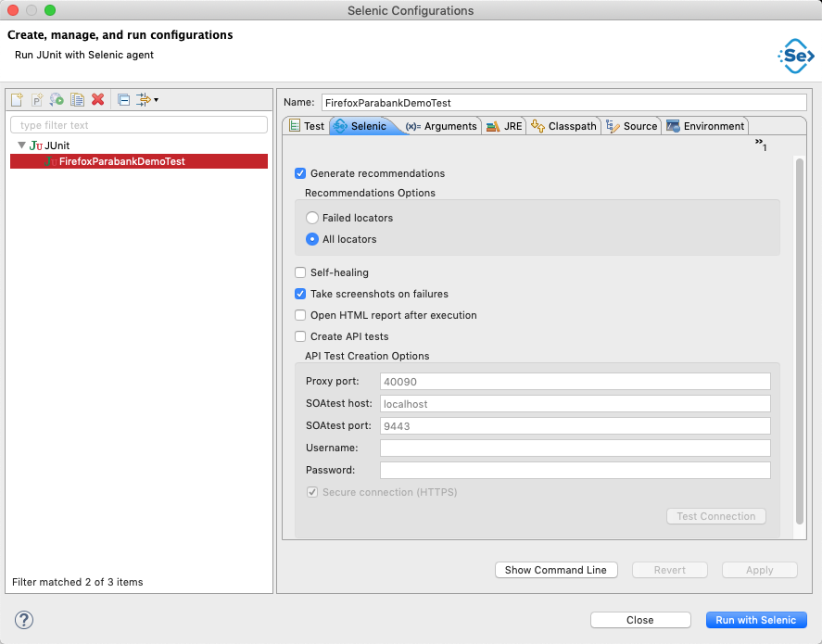
Task: Click the help question mark icon
Action: click(x=24, y=620)
